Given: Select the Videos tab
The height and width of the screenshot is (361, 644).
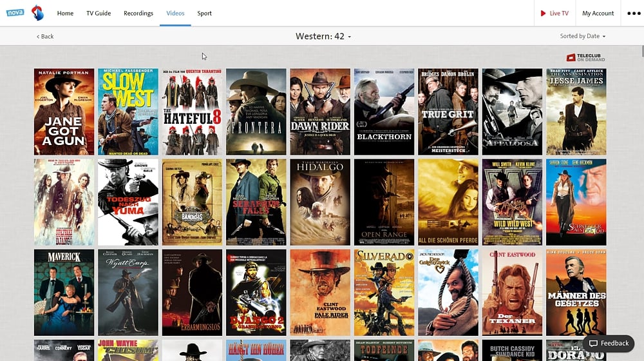Looking at the screenshot, I should [x=175, y=13].
